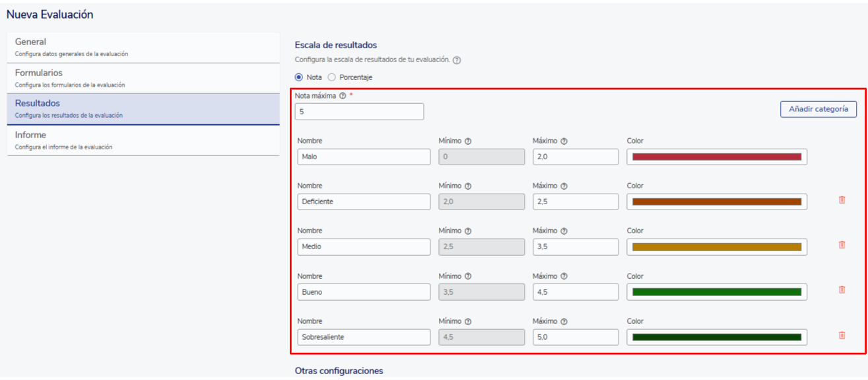Screen dimensions: 868x380
Task: Open help icon beside scale description text
Action: tap(457, 60)
